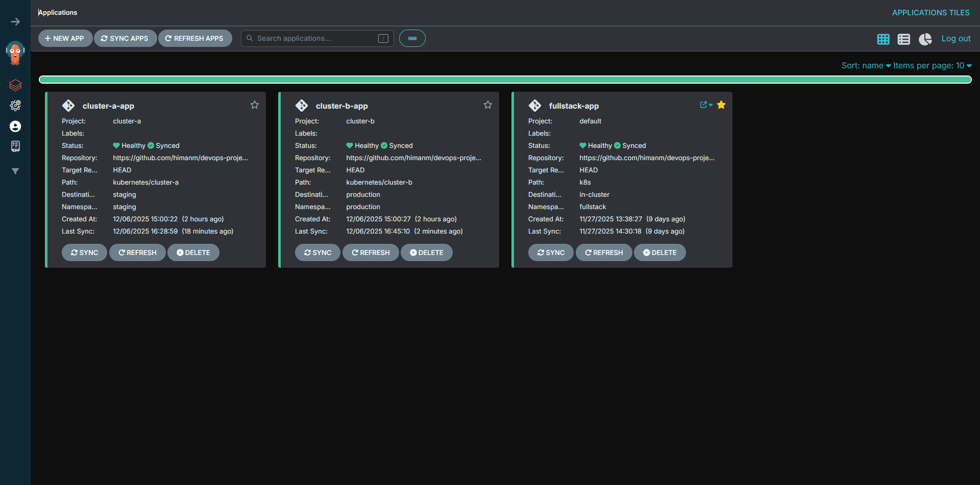
Task: Open the Applications section in the sidebar
Action: [15, 85]
